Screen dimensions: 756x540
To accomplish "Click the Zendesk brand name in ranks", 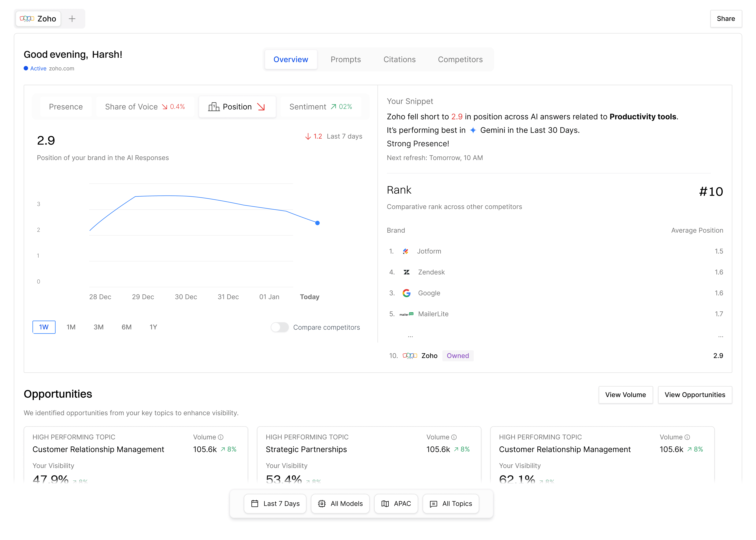I will [431, 272].
